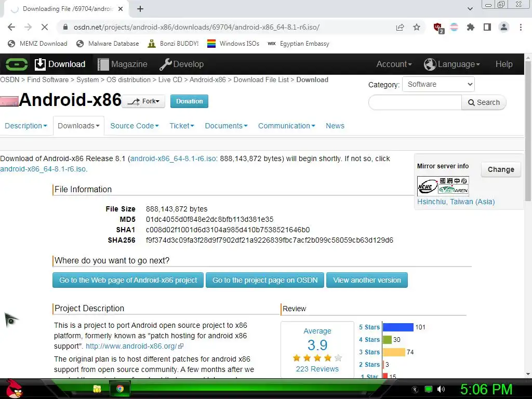Click the striped flag extension icon
The image size is (532, 399).
[454, 27]
